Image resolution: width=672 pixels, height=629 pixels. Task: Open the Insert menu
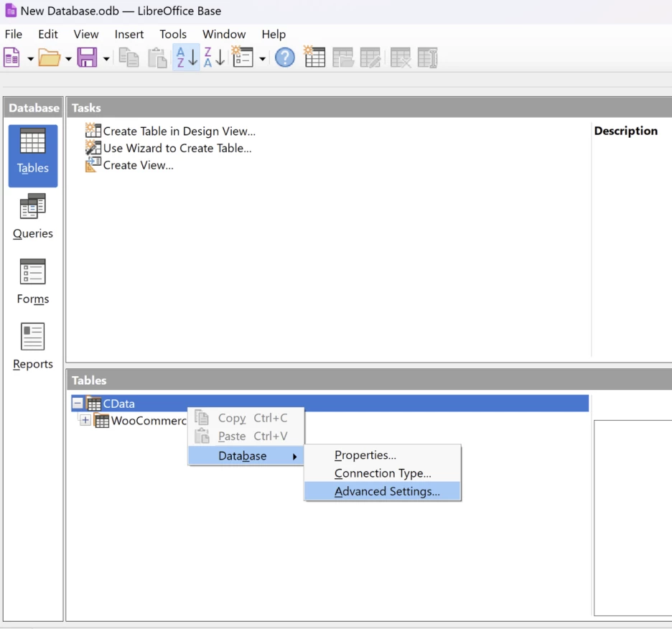coord(129,34)
